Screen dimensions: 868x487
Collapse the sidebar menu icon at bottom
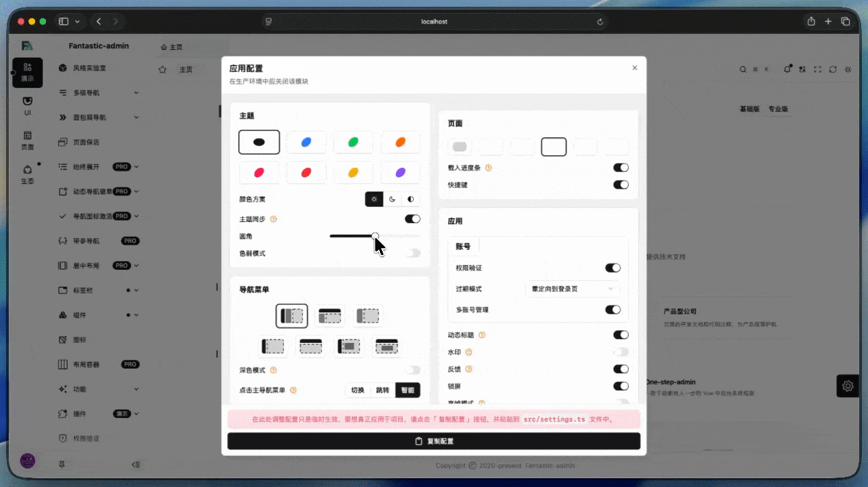(136, 465)
